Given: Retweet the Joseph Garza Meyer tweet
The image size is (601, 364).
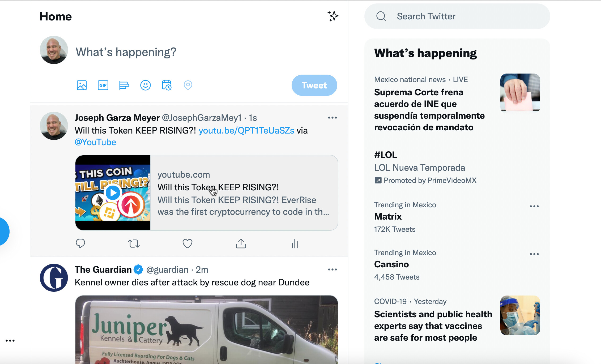Looking at the screenshot, I should point(134,243).
